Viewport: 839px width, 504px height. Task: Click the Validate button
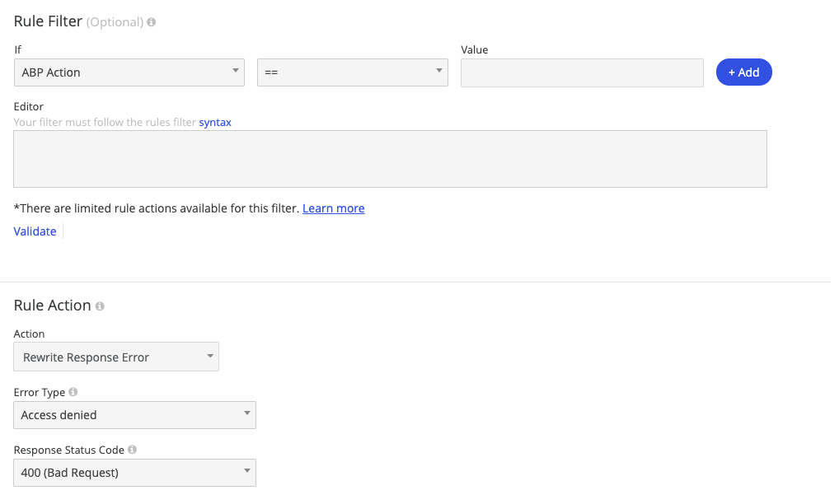point(35,231)
